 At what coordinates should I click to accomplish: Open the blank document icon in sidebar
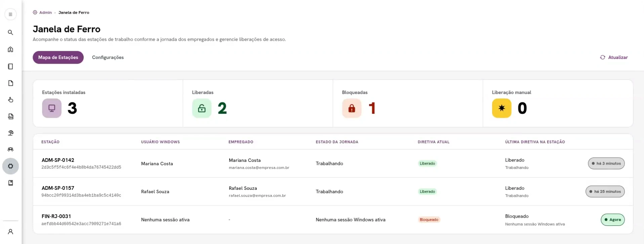tap(10, 83)
